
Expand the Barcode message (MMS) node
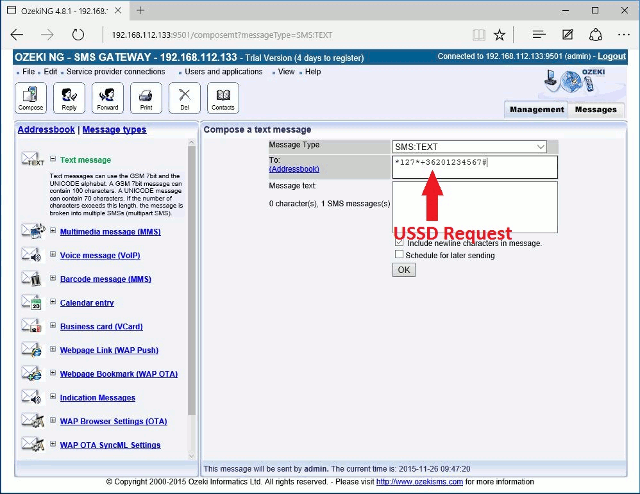53,278
